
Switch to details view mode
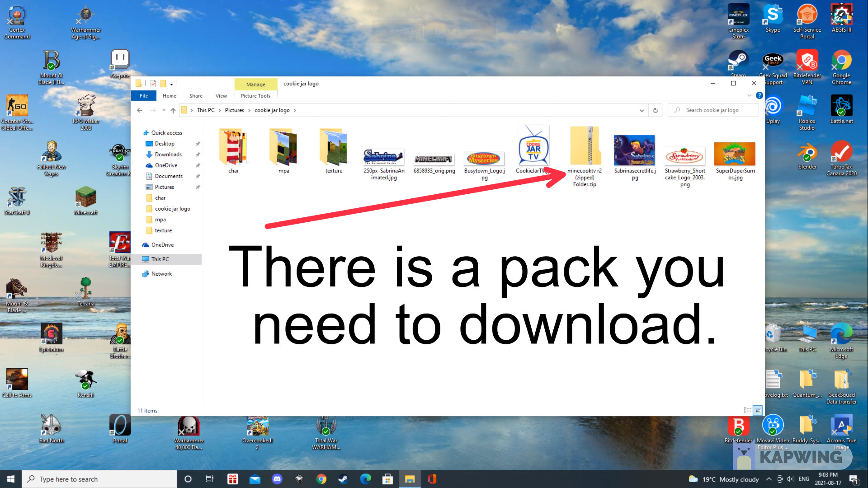(747, 410)
